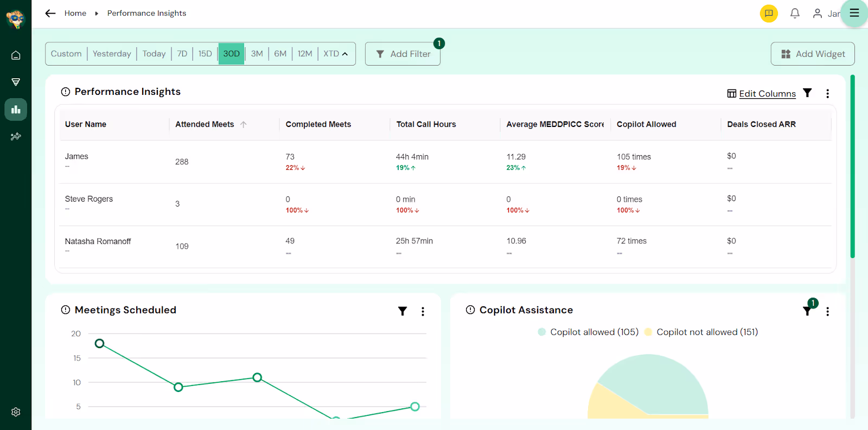Screen dimensions: 868x430
Task: Go to Home breadcrumb
Action: point(75,13)
